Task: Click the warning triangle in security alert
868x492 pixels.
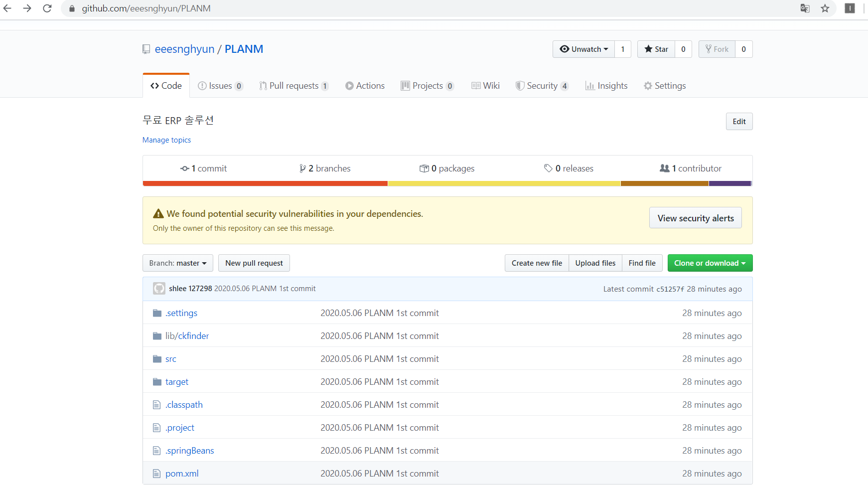Action: pyautogui.click(x=158, y=214)
